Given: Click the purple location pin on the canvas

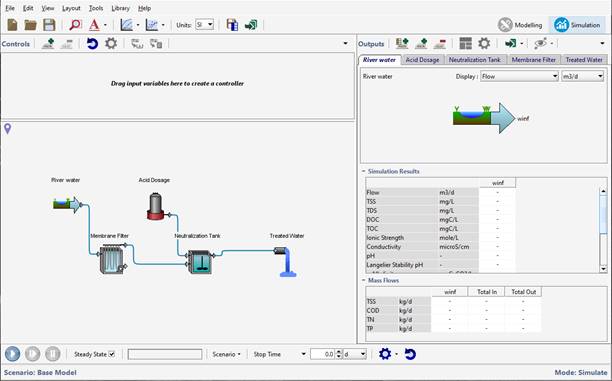Looking at the screenshot, I should pos(7,128).
